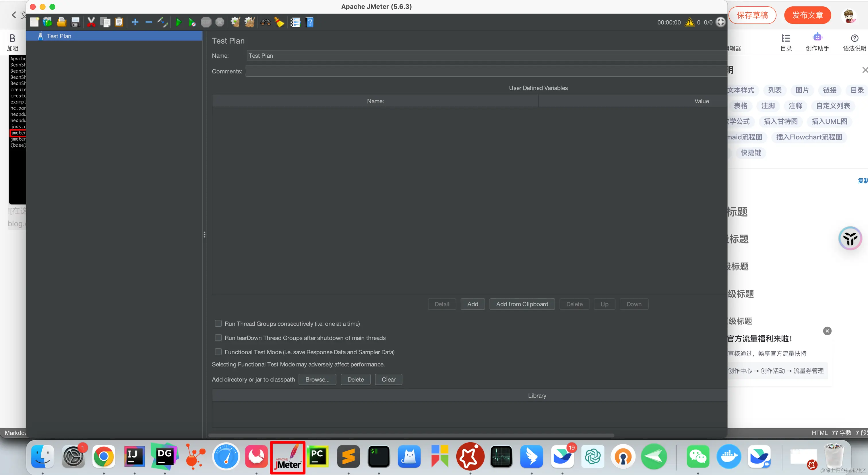Click the Down button under the variables table
The height and width of the screenshot is (475, 868).
point(634,304)
